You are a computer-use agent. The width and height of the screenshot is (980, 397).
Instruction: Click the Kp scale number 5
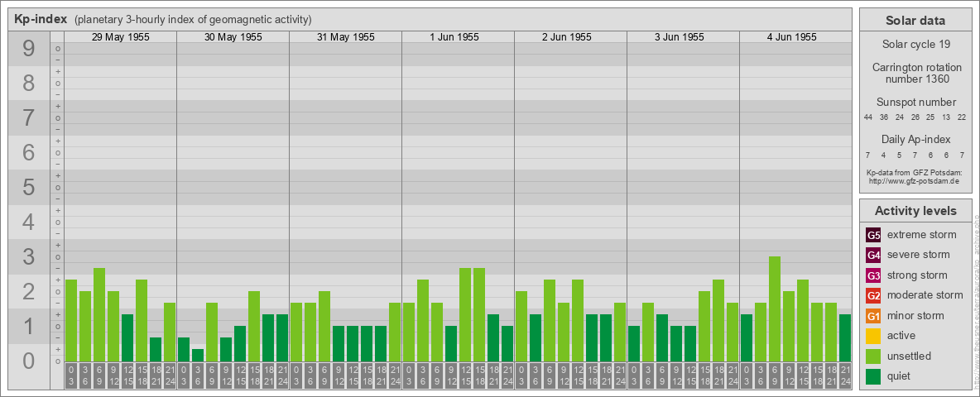(x=28, y=187)
